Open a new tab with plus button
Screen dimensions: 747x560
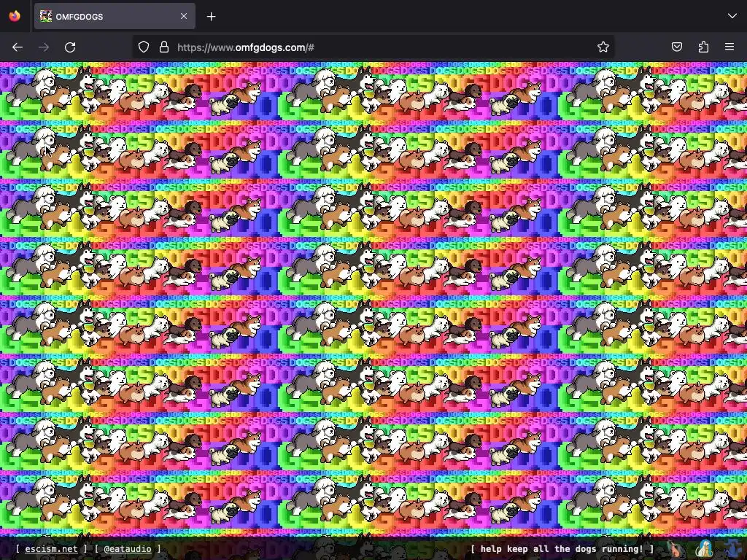click(211, 17)
